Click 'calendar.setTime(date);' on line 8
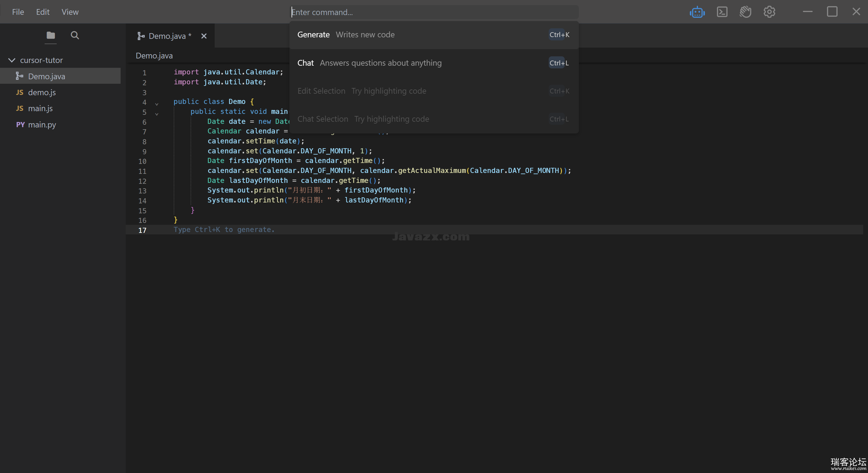868x473 pixels. (256, 141)
